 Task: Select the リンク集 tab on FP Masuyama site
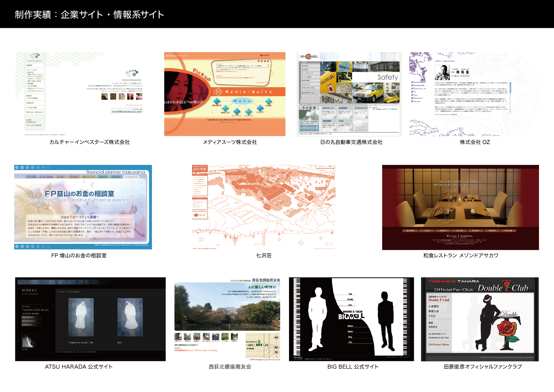click(32, 177)
